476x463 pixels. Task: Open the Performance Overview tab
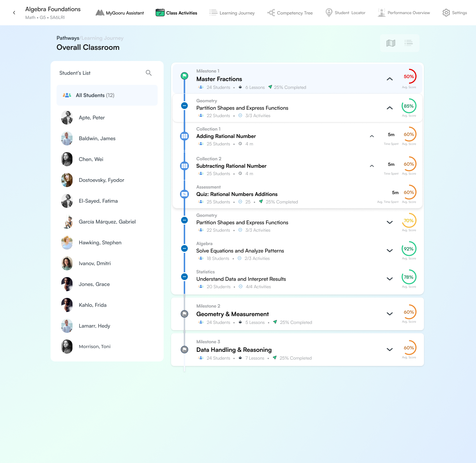pos(404,13)
